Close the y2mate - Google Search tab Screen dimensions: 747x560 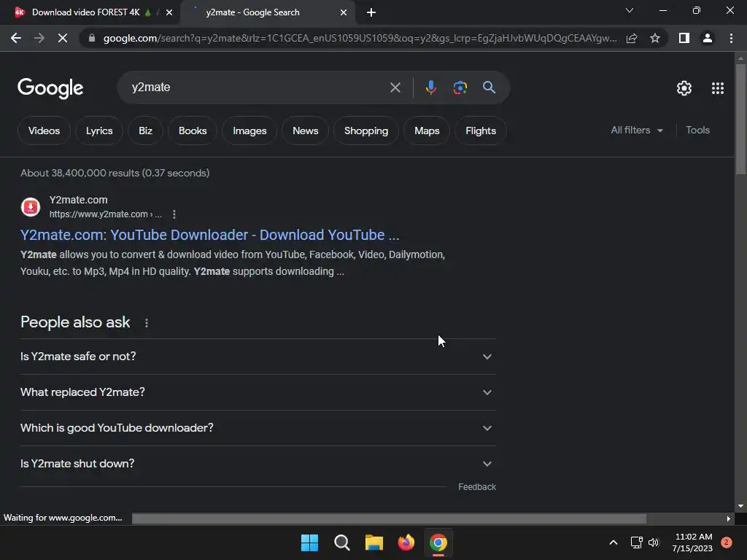344,12
